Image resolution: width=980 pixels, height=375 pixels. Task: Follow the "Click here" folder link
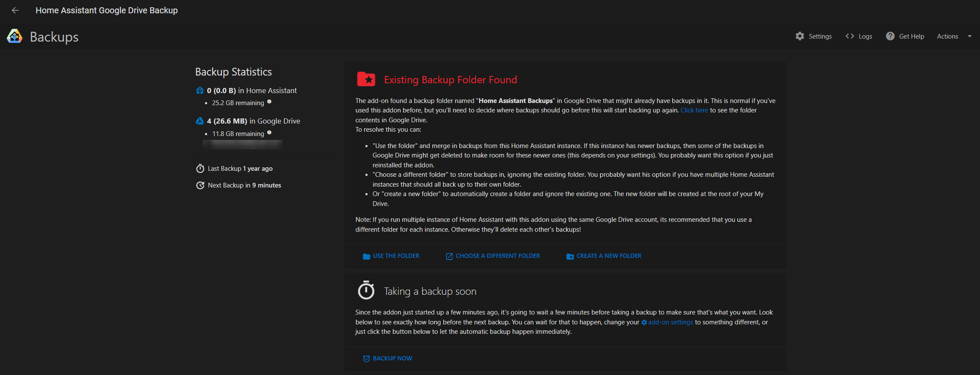point(694,110)
